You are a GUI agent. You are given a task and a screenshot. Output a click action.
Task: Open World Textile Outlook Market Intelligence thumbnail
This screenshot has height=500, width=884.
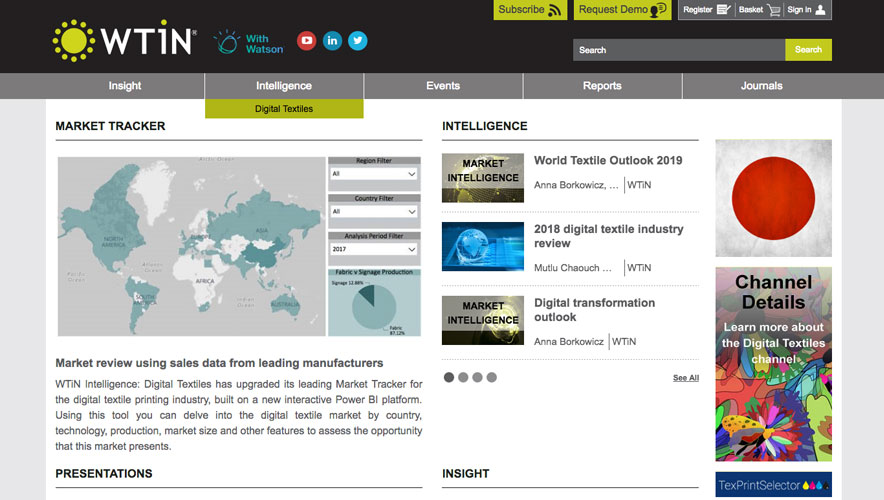[x=483, y=178]
